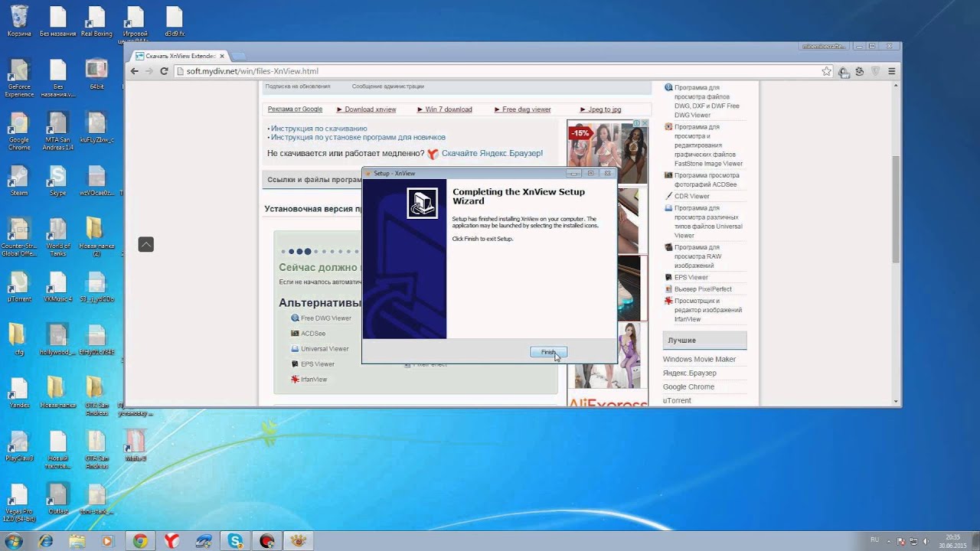The height and width of the screenshot is (551, 980).
Task: Click 'Google Chrome' in the sidebar list
Action: pos(688,387)
